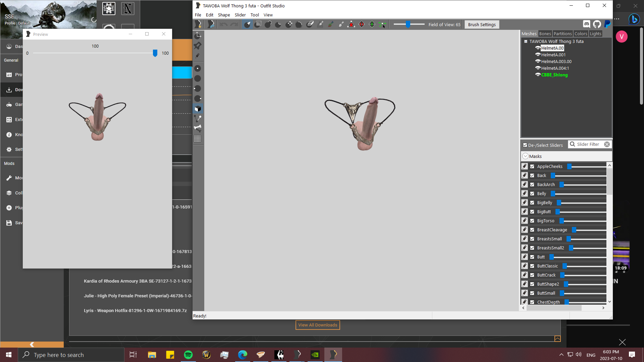Open the Shape menu
Viewport: 644px width, 362px height.
coord(224,15)
